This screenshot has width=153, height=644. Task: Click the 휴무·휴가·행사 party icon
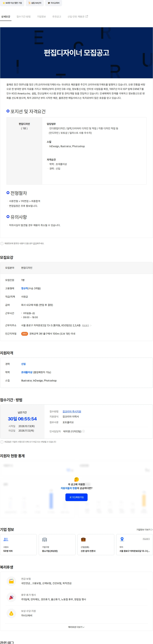pyautogui.click(x=11, y=597)
